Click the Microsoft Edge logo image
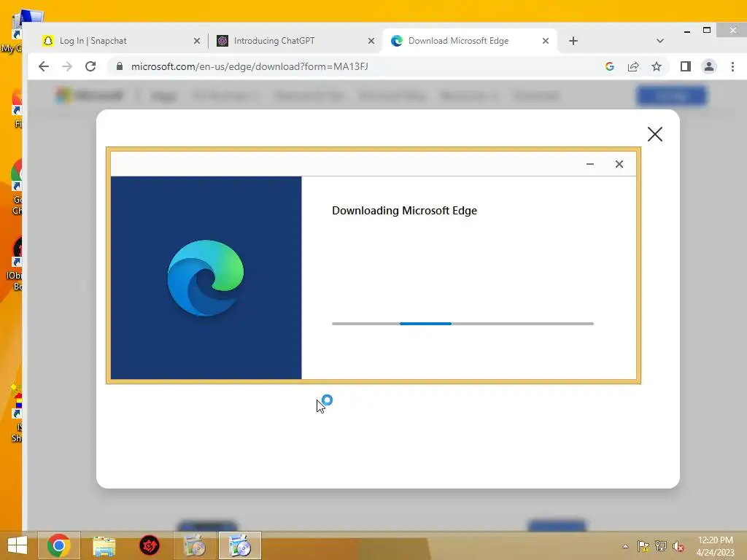 (x=206, y=278)
